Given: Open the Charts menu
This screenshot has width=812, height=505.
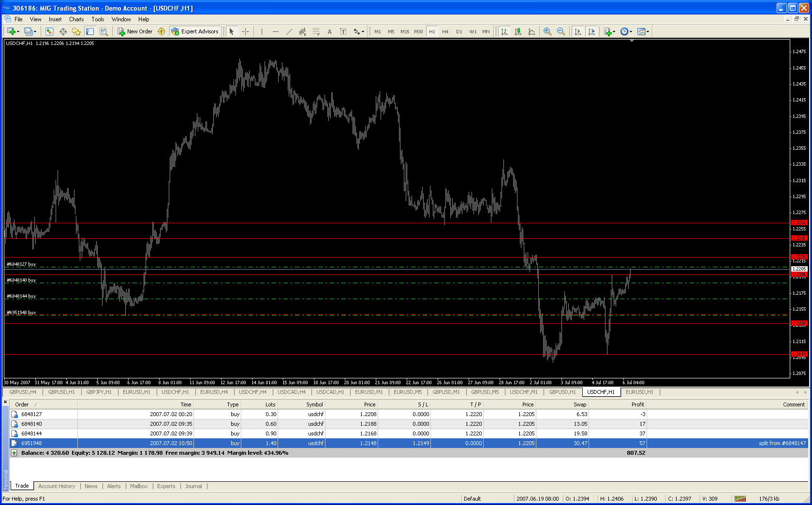Looking at the screenshot, I should [76, 19].
